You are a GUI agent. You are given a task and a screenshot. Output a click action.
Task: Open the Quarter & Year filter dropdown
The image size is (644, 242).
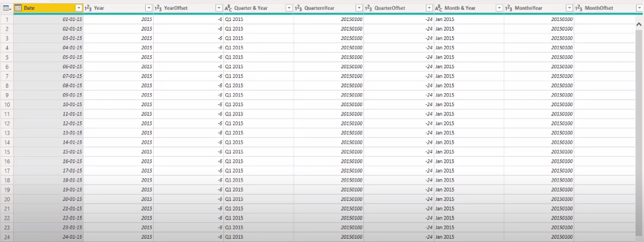(x=288, y=9)
